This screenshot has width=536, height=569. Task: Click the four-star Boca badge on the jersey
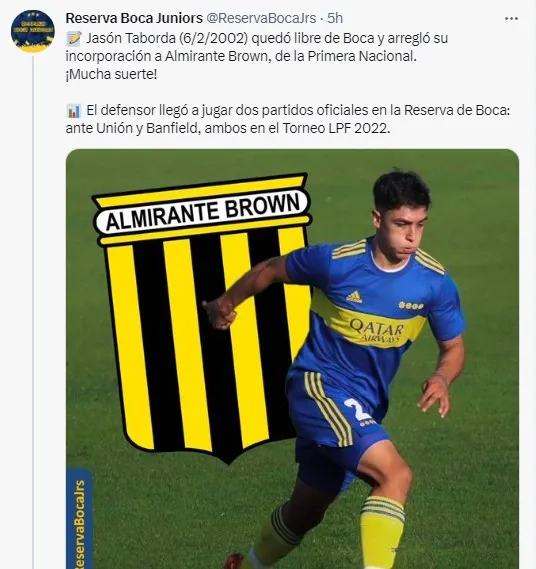[410, 306]
